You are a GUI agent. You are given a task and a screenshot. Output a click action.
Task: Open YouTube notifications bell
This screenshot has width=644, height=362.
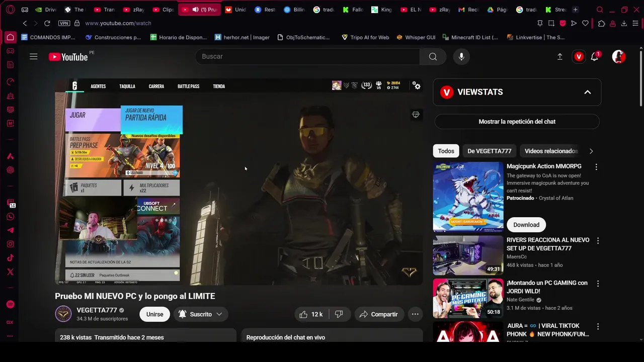[595, 57]
